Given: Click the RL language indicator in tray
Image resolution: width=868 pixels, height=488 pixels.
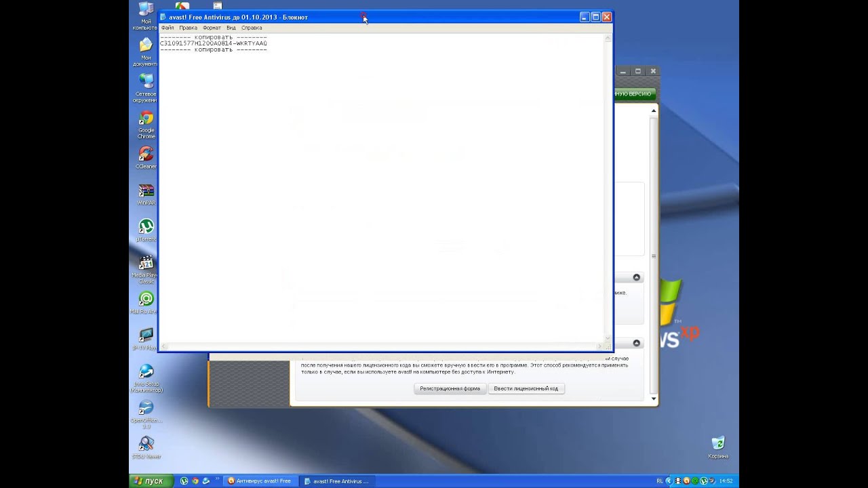Looking at the screenshot, I should pyautogui.click(x=660, y=481).
